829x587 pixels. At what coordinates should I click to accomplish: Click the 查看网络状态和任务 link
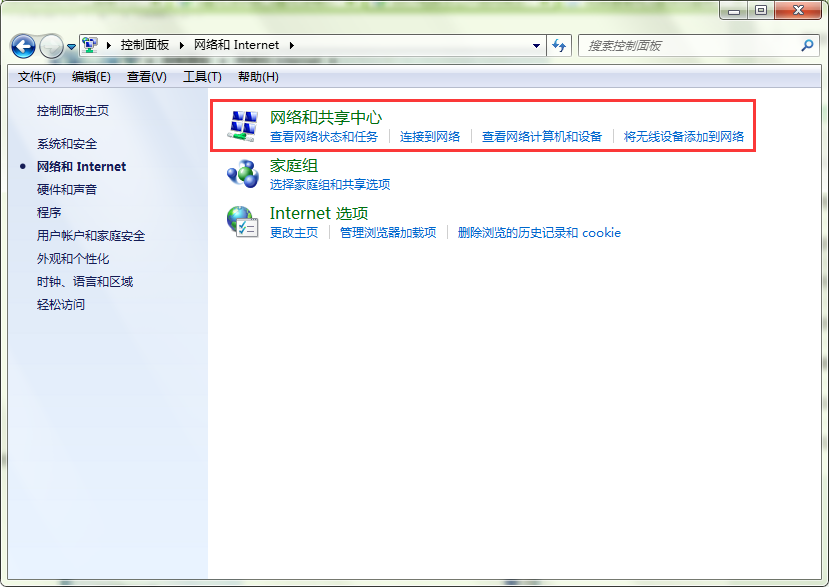(x=324, y=137)
